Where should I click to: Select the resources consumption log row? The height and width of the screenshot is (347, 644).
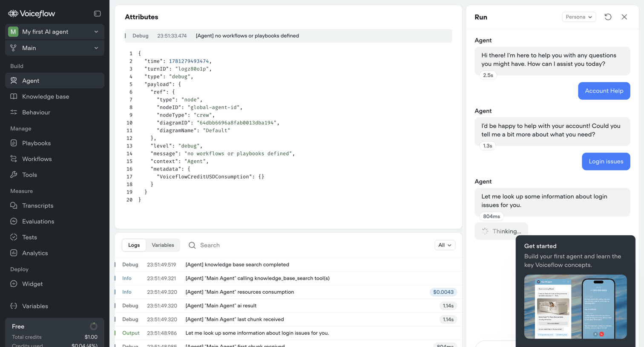(288, 292)
